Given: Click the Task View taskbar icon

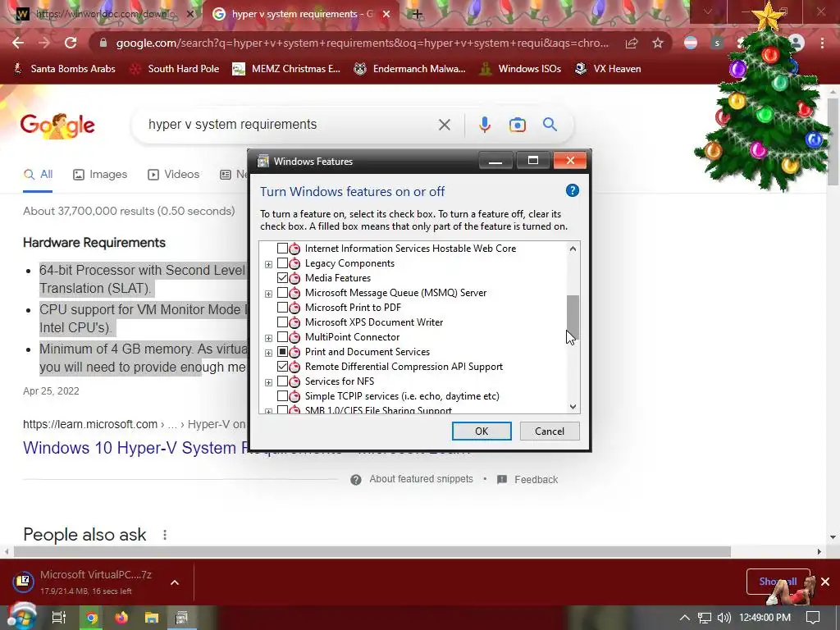Looking at the screenshot, I should [58, 618].
